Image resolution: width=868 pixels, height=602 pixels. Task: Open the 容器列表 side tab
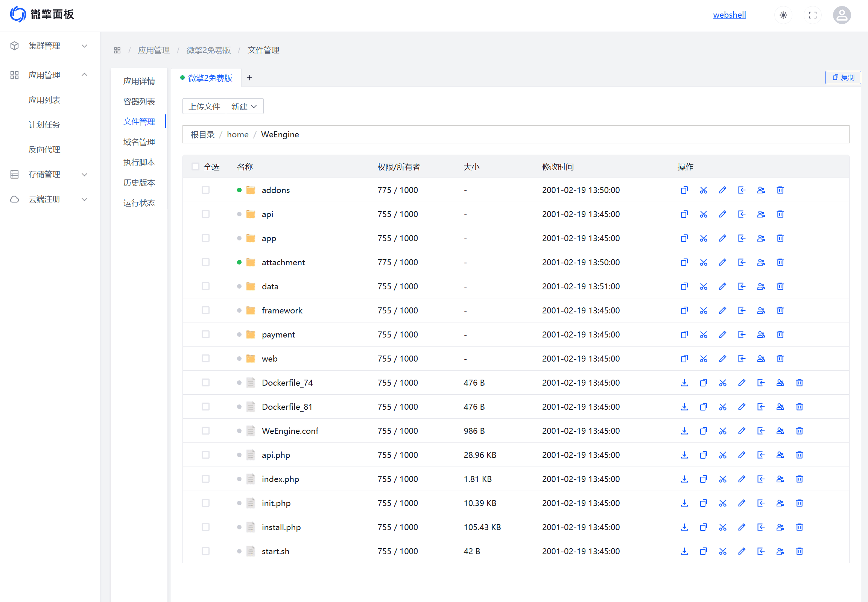point(139,102)
